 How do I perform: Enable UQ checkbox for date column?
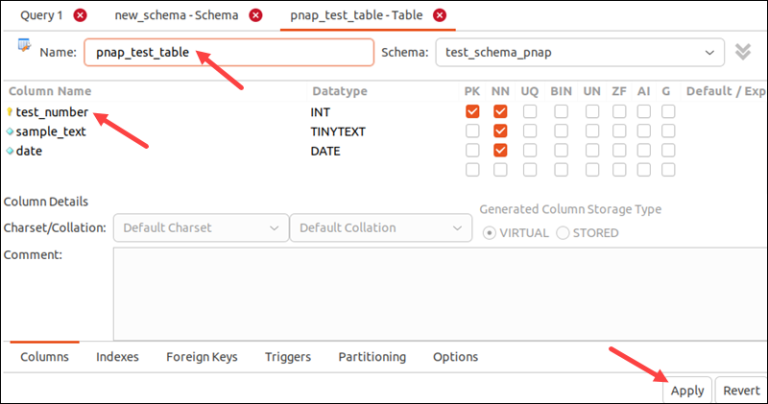(x=530, y=151)
